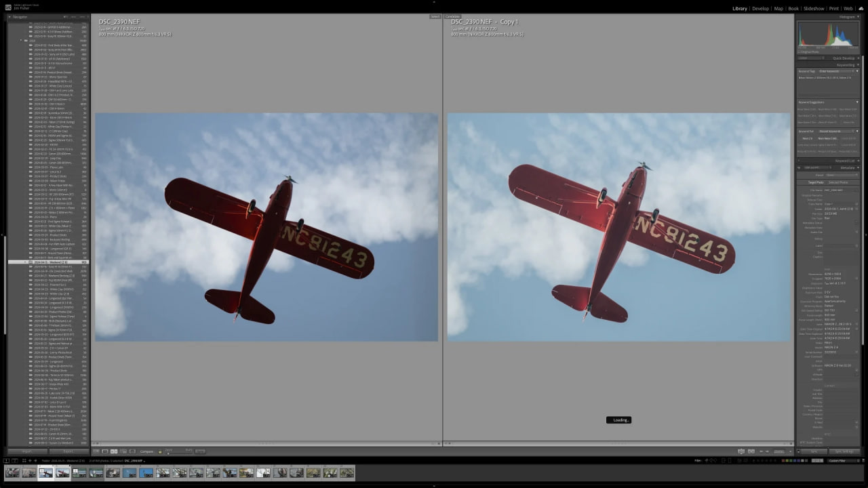Open the Slideshow module
The width and height of the screenshot is (868, 488).
(814, 8)
